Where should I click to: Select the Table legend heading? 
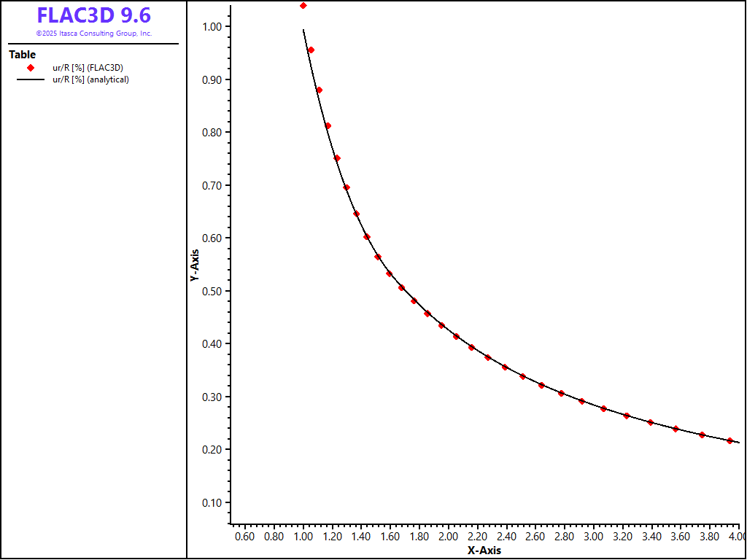[22, 55]
